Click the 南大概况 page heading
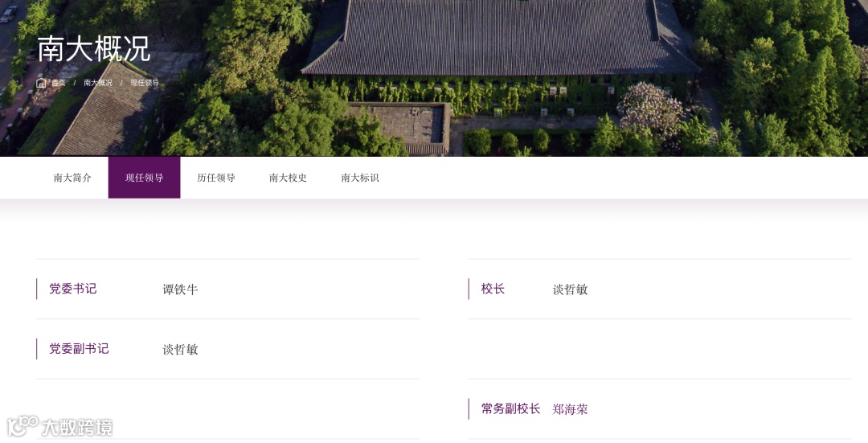This screenshot has height=443, width=868. 93,49
